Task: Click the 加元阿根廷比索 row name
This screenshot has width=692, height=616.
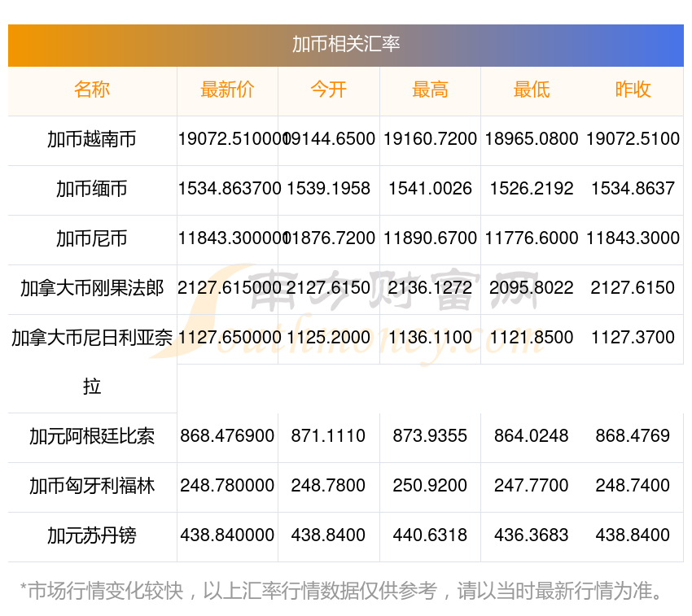Action: [x=92, y=436]
